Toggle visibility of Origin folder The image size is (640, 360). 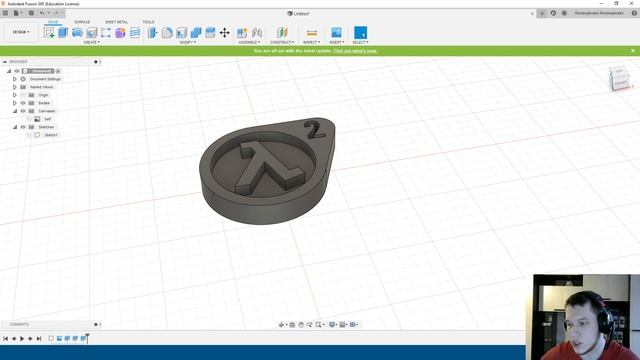coord(23,95)
